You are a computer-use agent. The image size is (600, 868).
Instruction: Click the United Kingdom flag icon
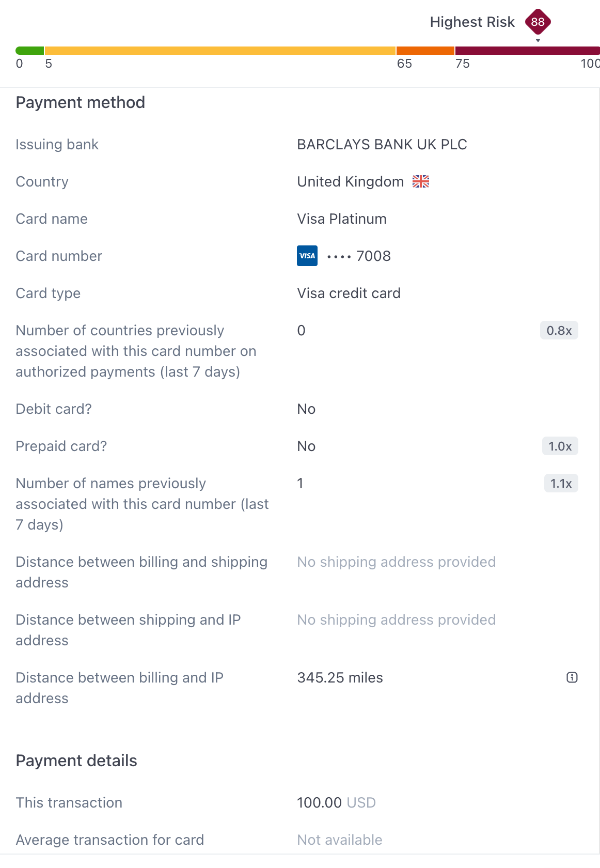click(421, 181)
